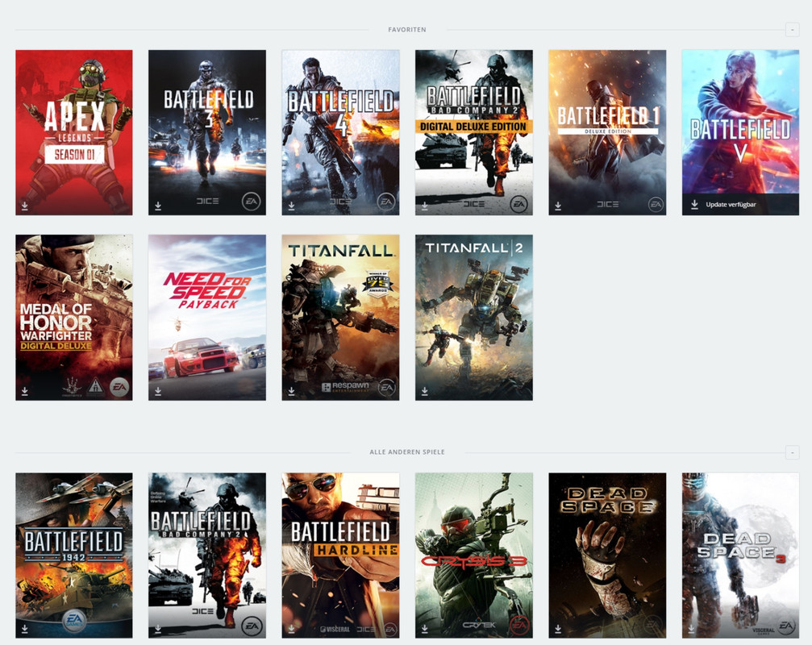Click download icon on Bad Company 2 in Alle anderen Spiele
812x645 pixels.
click(158, 629)
